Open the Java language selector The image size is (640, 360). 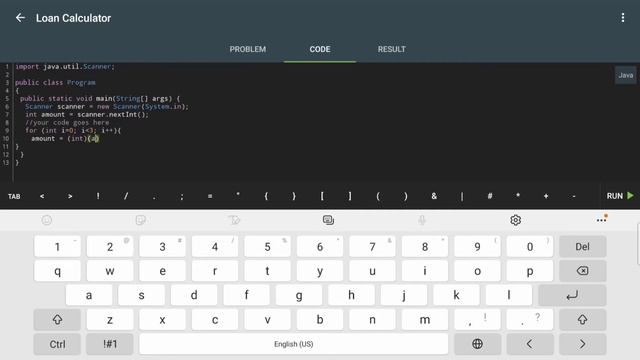point(625,75)
